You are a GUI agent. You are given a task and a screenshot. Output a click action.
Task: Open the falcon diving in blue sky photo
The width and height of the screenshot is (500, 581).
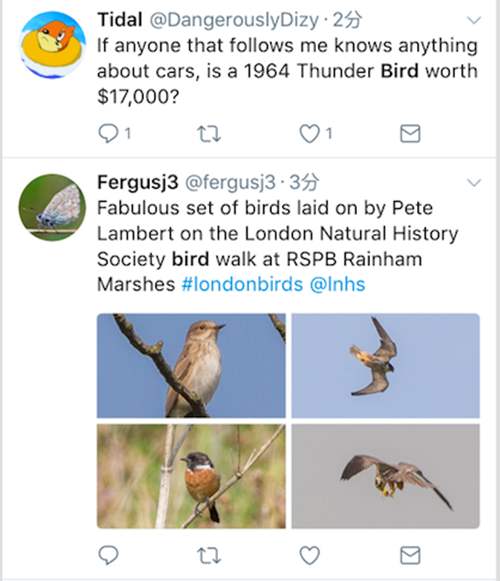click(385, 366)
